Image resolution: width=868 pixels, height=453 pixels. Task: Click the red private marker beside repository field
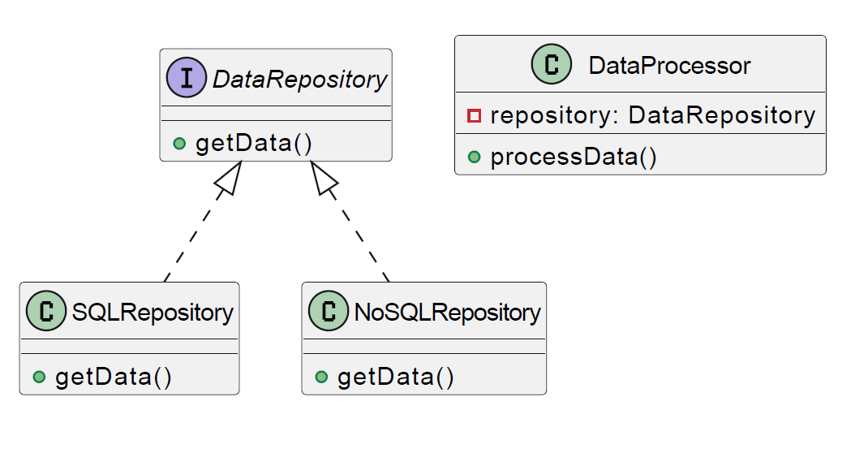click(475, 116)
